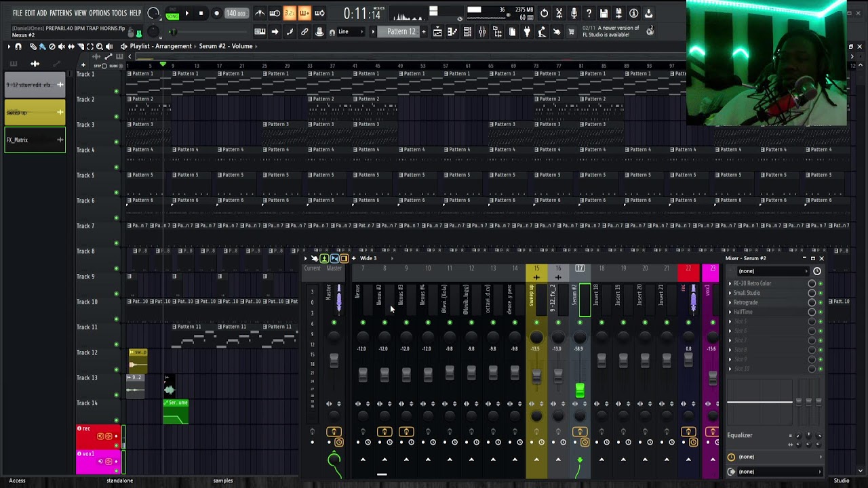This screenshot has height=488, width=868.
Task: Toggle blend recording overdub icon
Action: tap(304, 13)
